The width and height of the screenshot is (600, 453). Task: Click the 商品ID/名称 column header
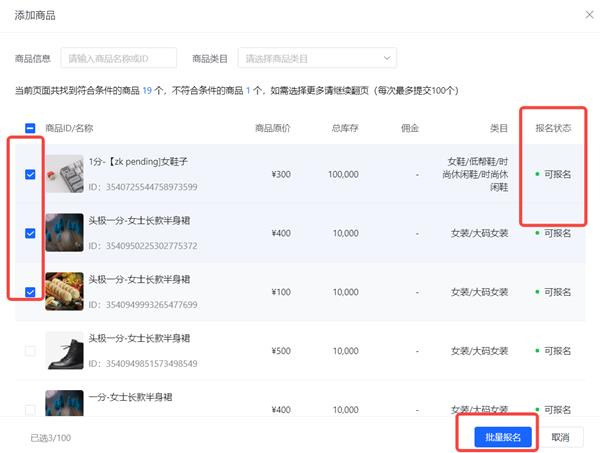[x=69, y=128]
